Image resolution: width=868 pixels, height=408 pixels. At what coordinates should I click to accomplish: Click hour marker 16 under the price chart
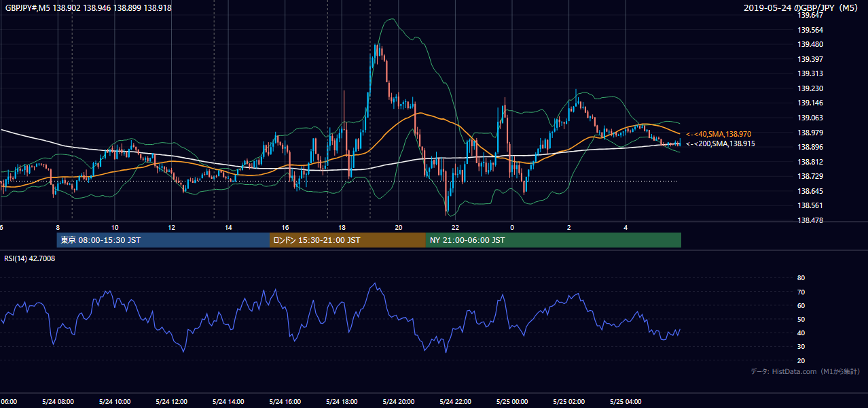pos(285,228)
